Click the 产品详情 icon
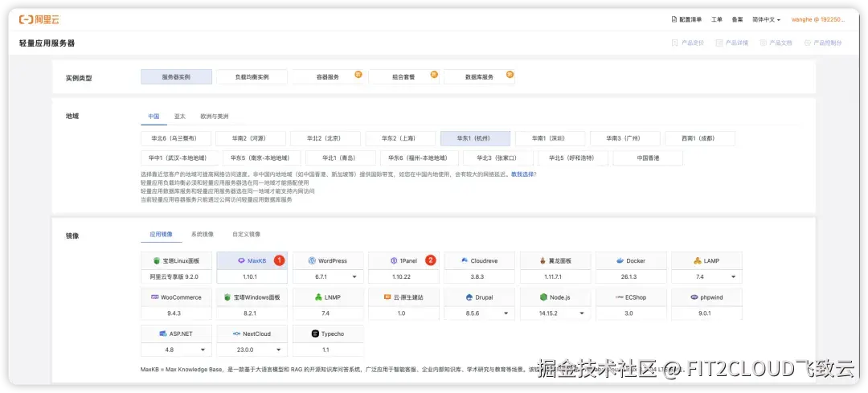 [x=719, y=43]
